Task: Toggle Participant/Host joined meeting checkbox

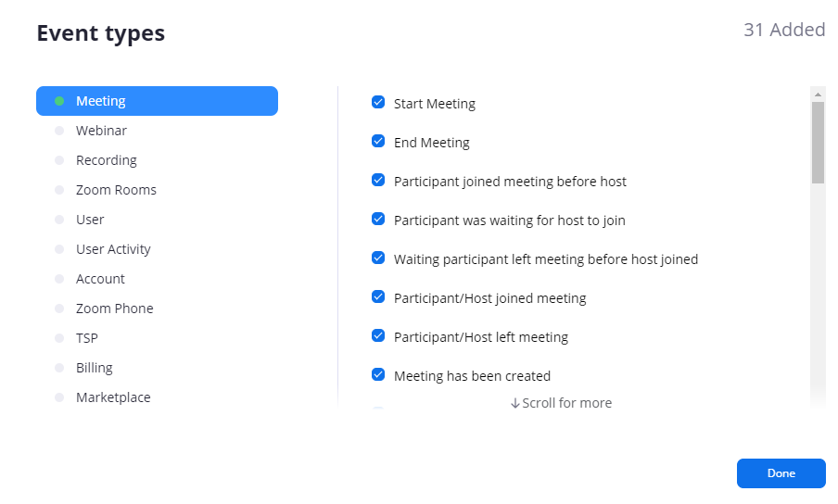Action: coord(378,297)
